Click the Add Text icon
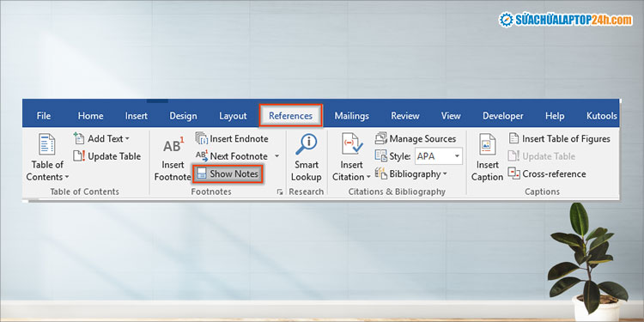 click(x=79, y=138)
